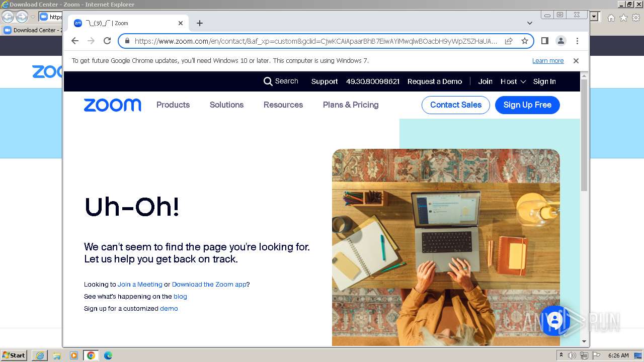
Task: Open the Support link
Action: [325, 81]
